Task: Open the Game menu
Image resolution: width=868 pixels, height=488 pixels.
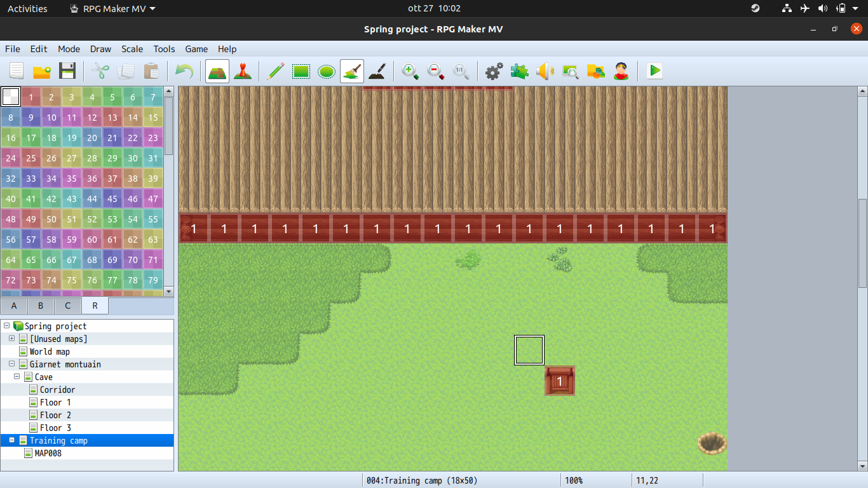Action: tap(196, 49)
